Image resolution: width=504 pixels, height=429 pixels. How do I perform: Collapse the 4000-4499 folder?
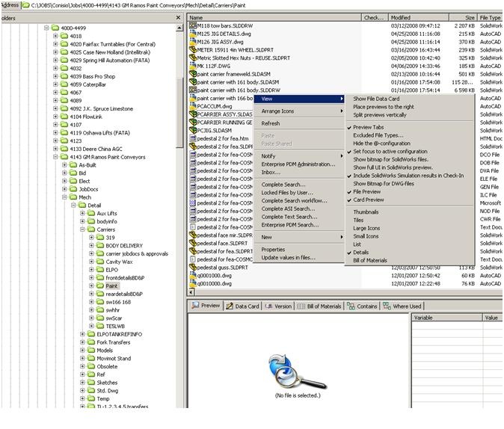46,28
